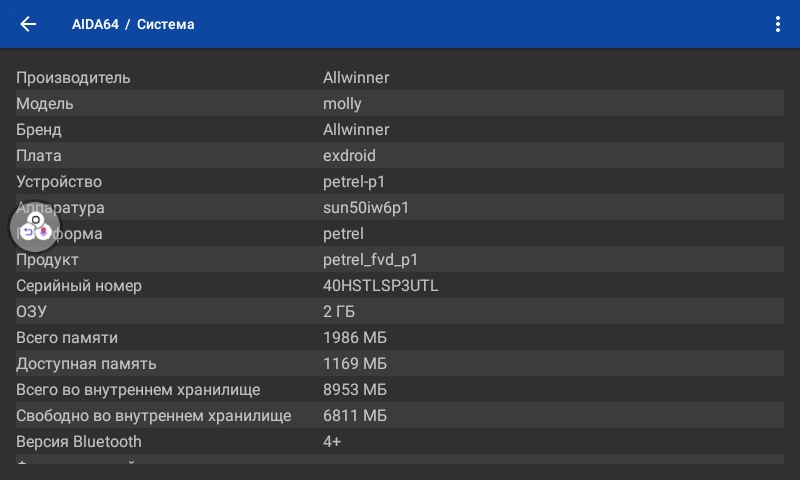
Task: Tap the petrel platform value
Action: pyautogui.click(x=343, y=233)
